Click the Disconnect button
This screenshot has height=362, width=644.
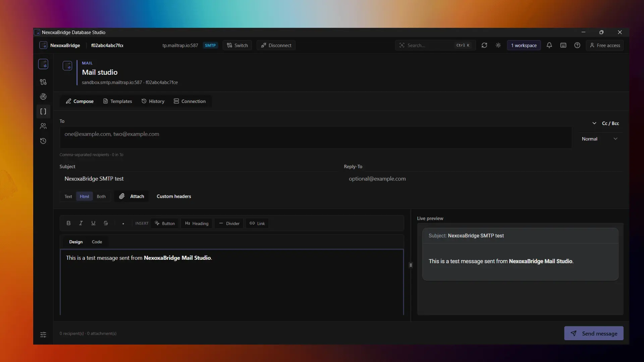[276, 45]
